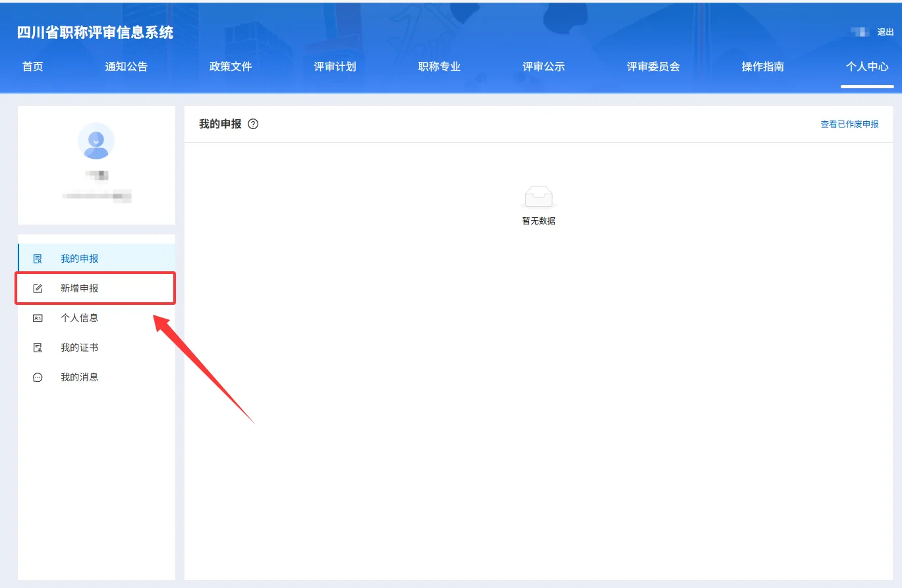
Task: Open 通知公告 from the top menu
Action: [x=126, y=66]
